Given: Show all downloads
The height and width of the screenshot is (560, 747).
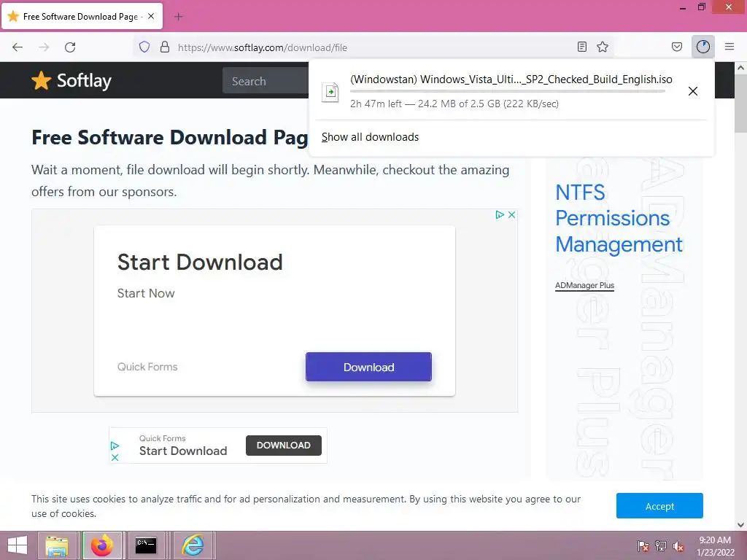Looking at the screenshot, I should click(x=370, y=137).
